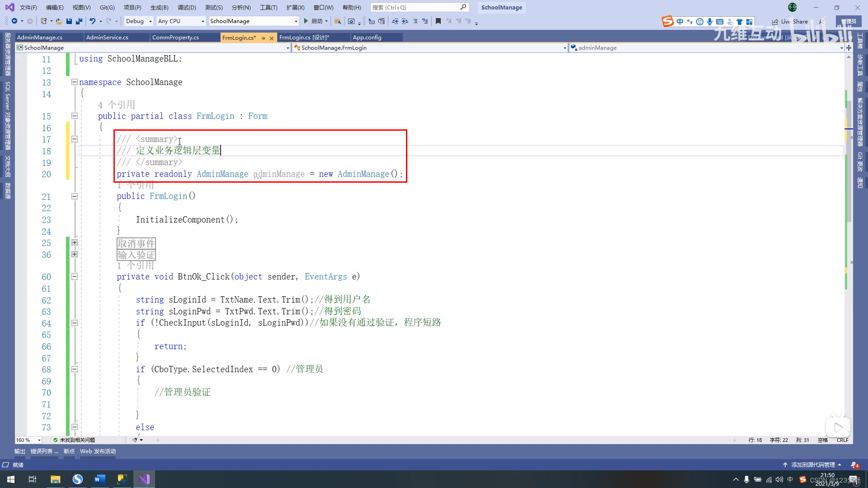Click the Live Share icon
Image resolution: width=868 pixels, height=488 pixels.
pos(775,22)
